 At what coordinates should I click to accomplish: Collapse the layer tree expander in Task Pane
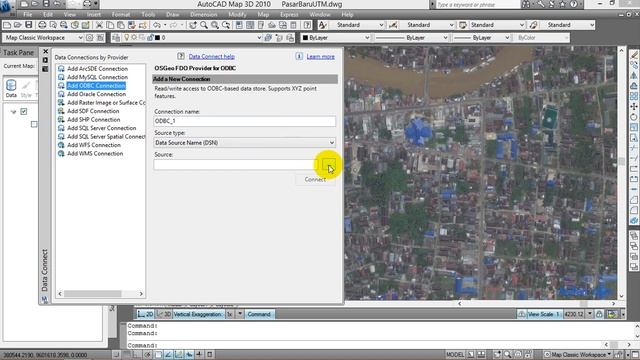click(x=13, y=112)
